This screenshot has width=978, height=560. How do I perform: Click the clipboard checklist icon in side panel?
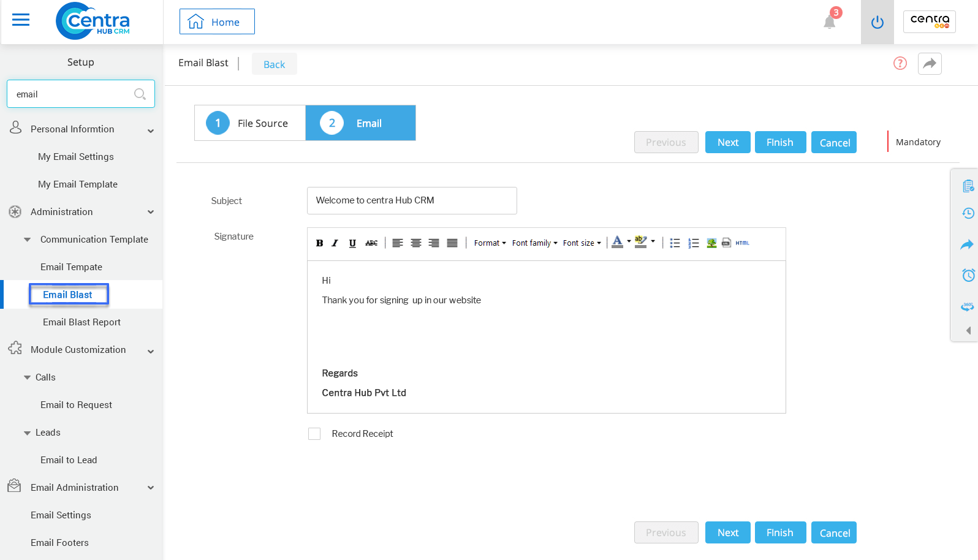[968, 186]
